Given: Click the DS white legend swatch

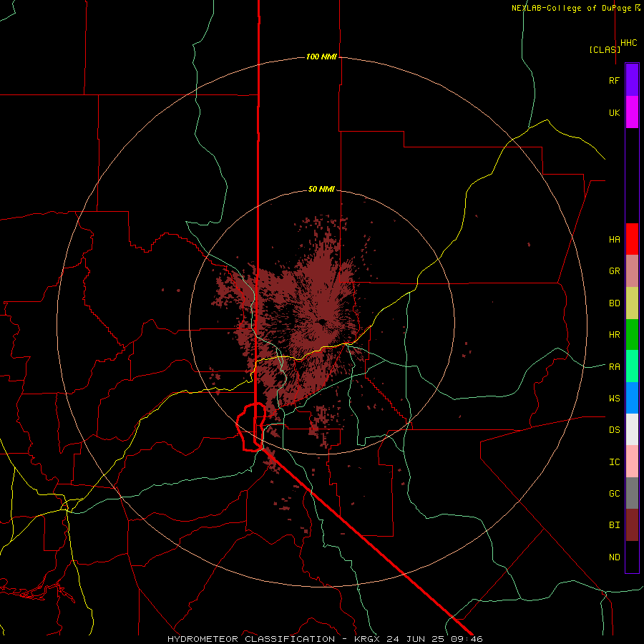Looking at the screenshot, I should pyautogui.click(x=632, y=429).
